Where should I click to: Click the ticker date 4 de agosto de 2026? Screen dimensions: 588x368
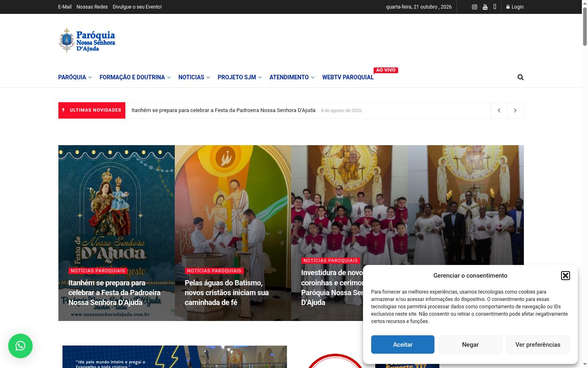(341, 110)
